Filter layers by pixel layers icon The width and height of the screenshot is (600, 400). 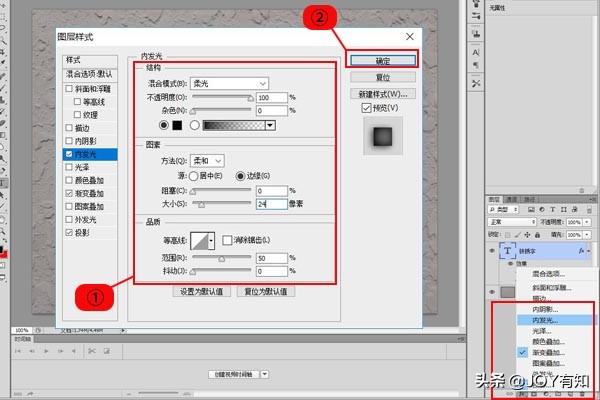click(x=531, y=209)
